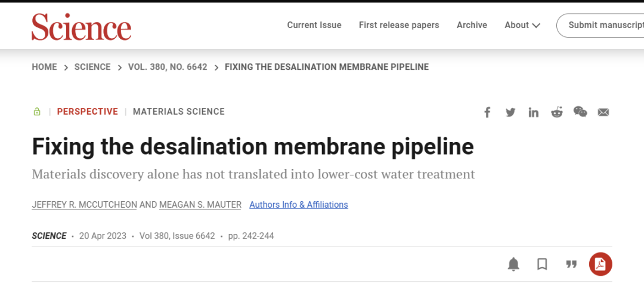Open the Archive menu item
Image resolution: width=644 pixels, height=305 pixels.
472,25
